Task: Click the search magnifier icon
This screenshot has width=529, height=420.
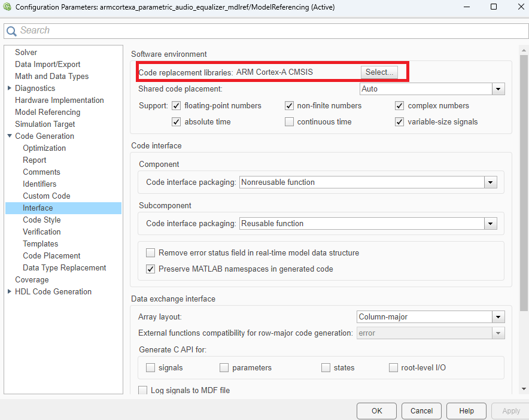Action: tap(11, 30)
